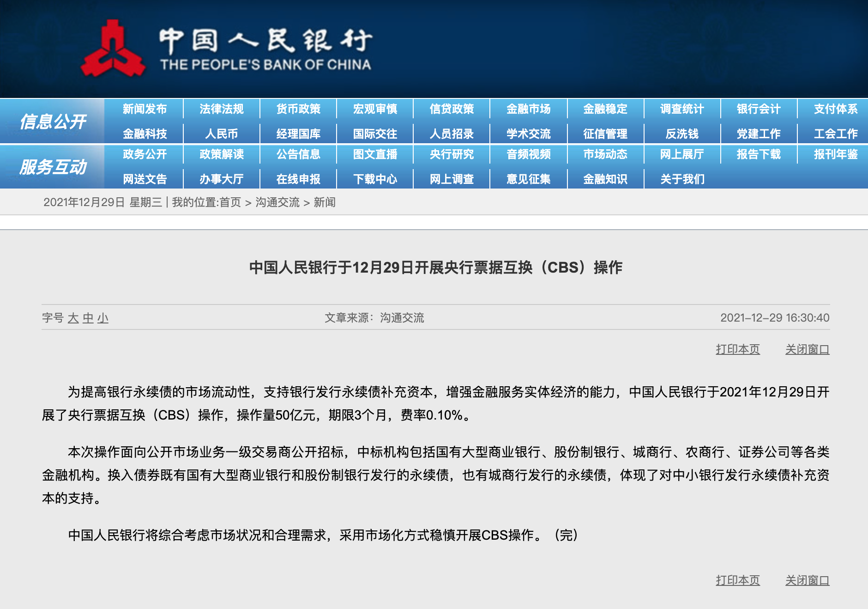This screenshot has width=868, height=609.
Task: Set font size to 大
Action: click(73, 318)
